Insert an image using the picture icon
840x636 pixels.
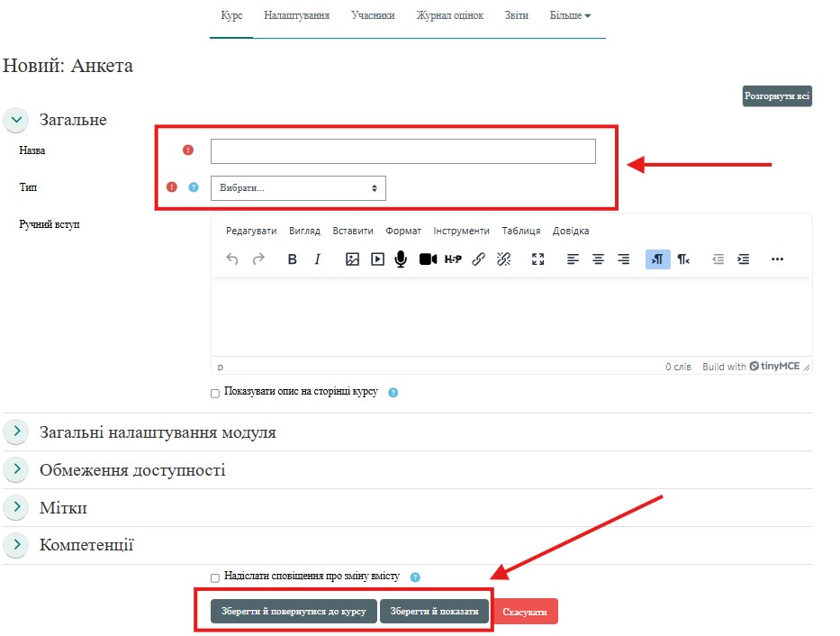pyautogui.click(x=353, y=259)
